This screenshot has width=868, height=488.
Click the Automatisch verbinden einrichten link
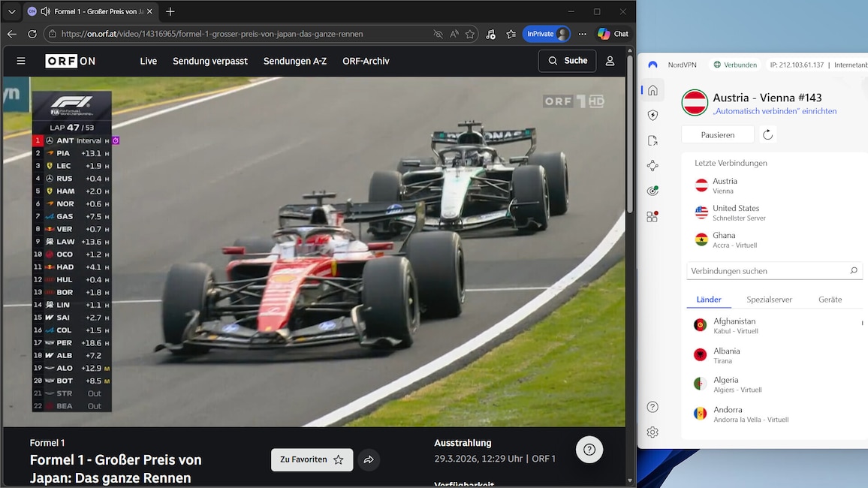[x=774, y=111]
